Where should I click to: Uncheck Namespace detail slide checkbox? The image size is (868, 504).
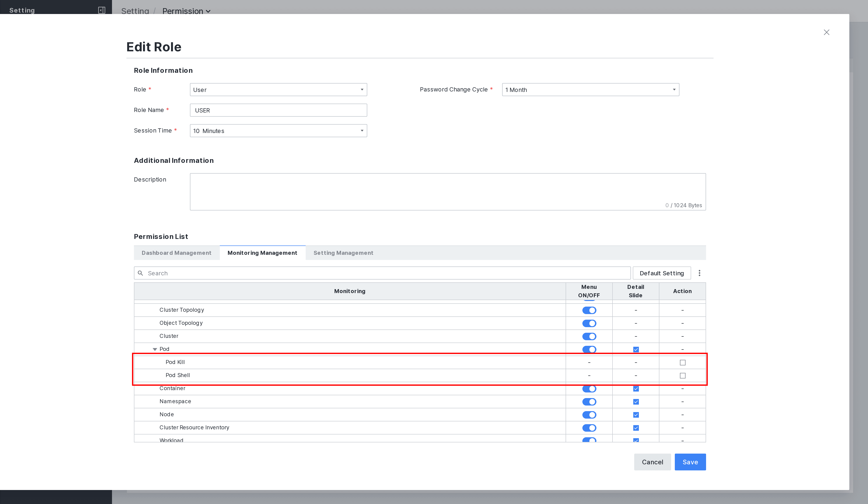click(x=636, y=402)
